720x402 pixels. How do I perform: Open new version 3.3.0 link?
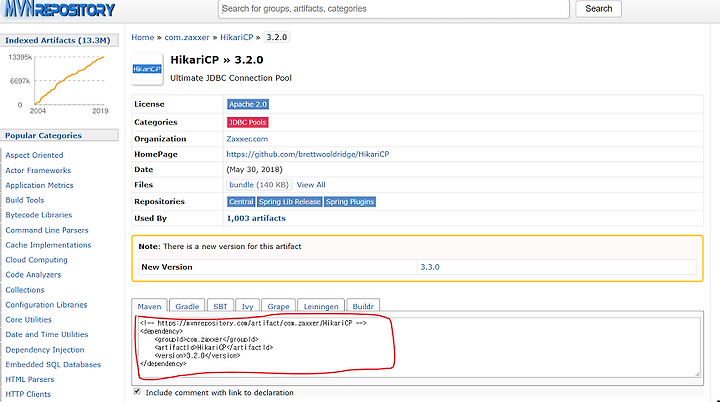[x=430, y=267]
